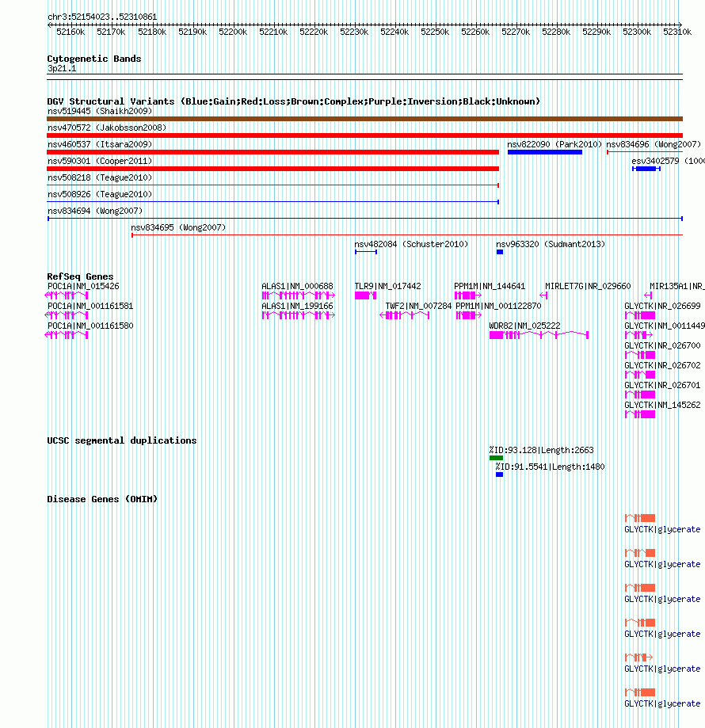Image resolution: width=705 pixels, height=728 pixels.
Task: Select the 52200k ruler tick label
Action: (x=233, y=32)
